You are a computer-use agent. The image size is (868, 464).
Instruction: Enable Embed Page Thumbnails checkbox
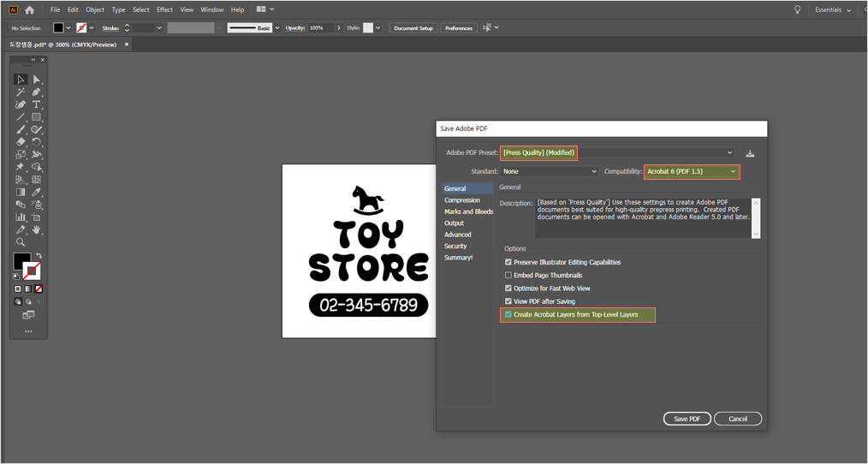point(508,275)
